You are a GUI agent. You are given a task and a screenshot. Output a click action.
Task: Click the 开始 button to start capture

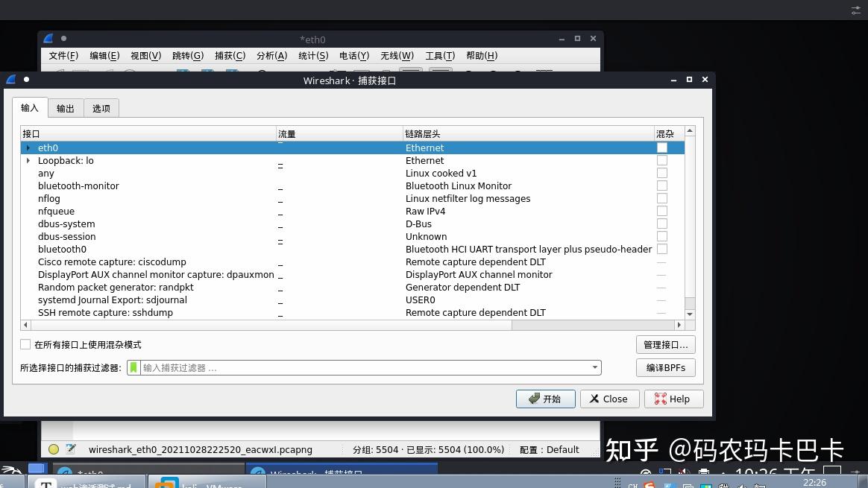click(x=545, y=399)
